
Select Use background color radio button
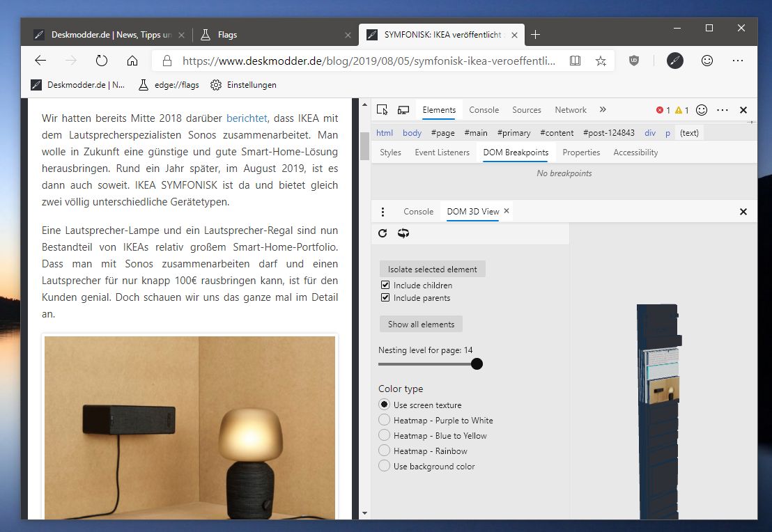coord(384,466)
